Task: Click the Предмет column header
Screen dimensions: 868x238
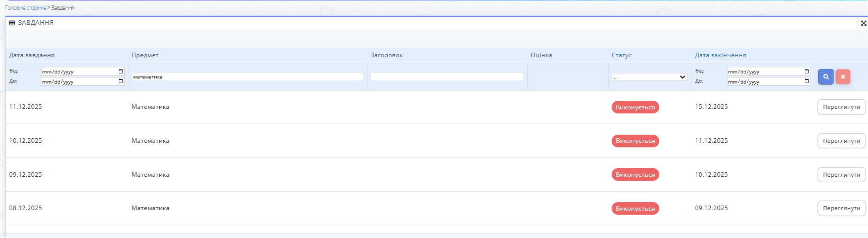Action: coord(145,55)
